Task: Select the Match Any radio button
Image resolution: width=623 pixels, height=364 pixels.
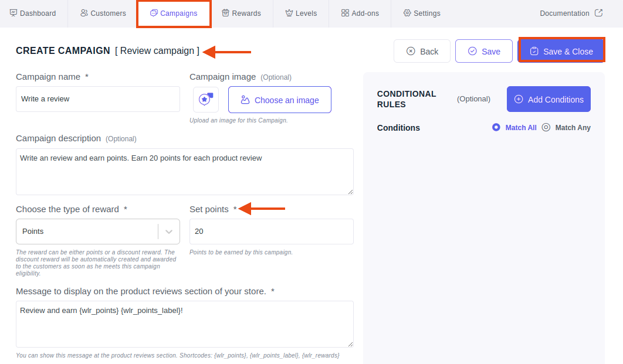Action: (x=546, y=127)
